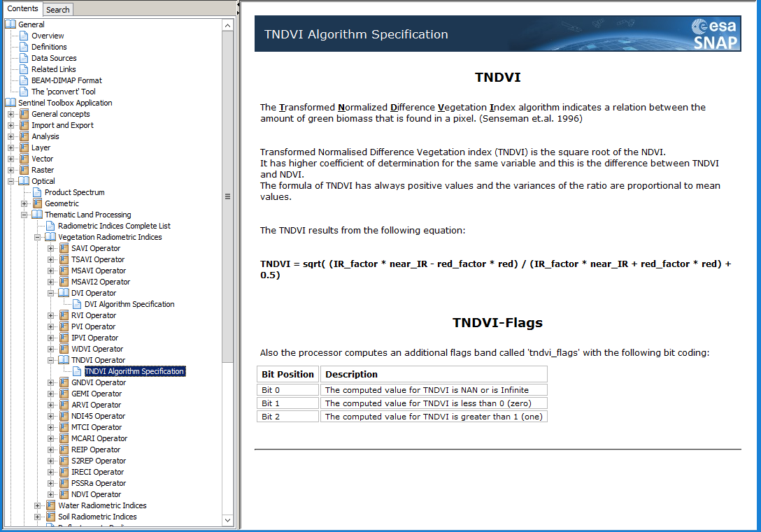The image size is (761, 532).
Task: Collapse the TNDVI Operator node
Action: [50, 360]
